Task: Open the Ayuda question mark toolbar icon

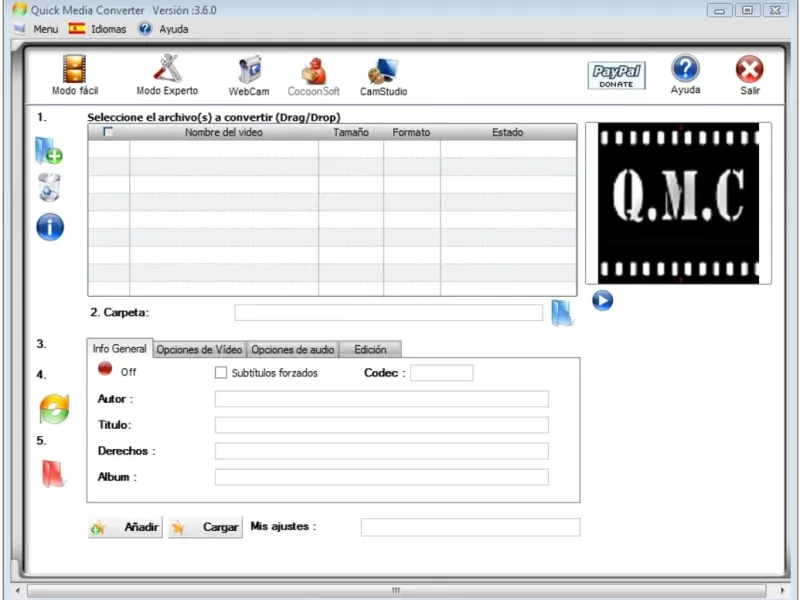Action: click(x=685, y=68)
